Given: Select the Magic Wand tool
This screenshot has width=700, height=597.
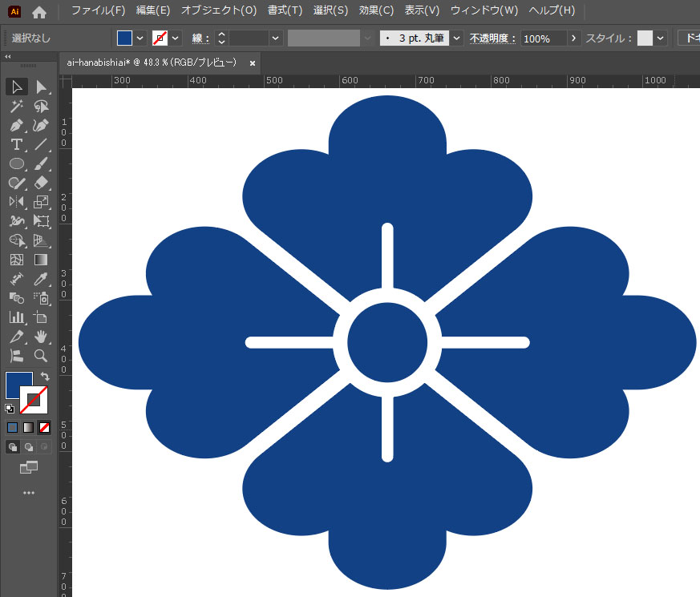Looking at the screenshot, I should [16, 106].
